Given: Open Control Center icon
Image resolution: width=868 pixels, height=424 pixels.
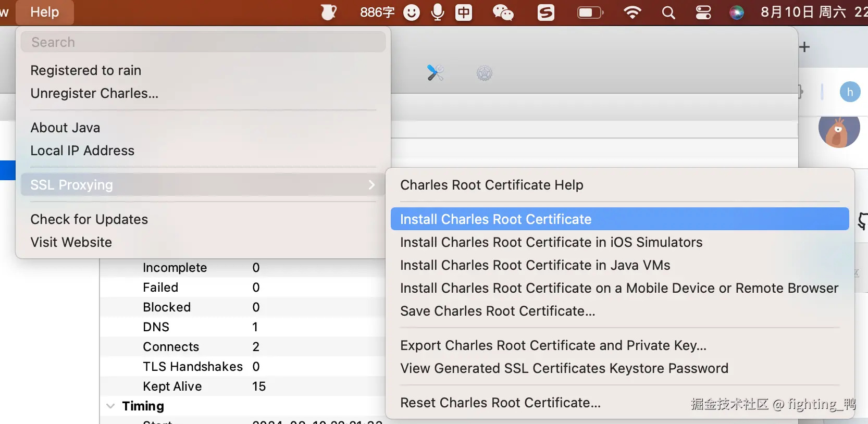Looking at the screenshot, I should [703, 13].
